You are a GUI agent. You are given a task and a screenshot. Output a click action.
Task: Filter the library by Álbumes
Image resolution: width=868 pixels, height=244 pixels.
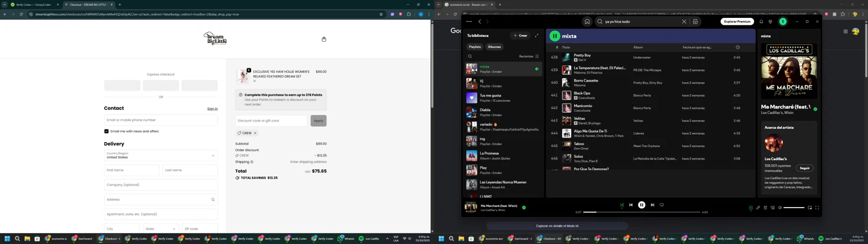(x=494, y=47)
